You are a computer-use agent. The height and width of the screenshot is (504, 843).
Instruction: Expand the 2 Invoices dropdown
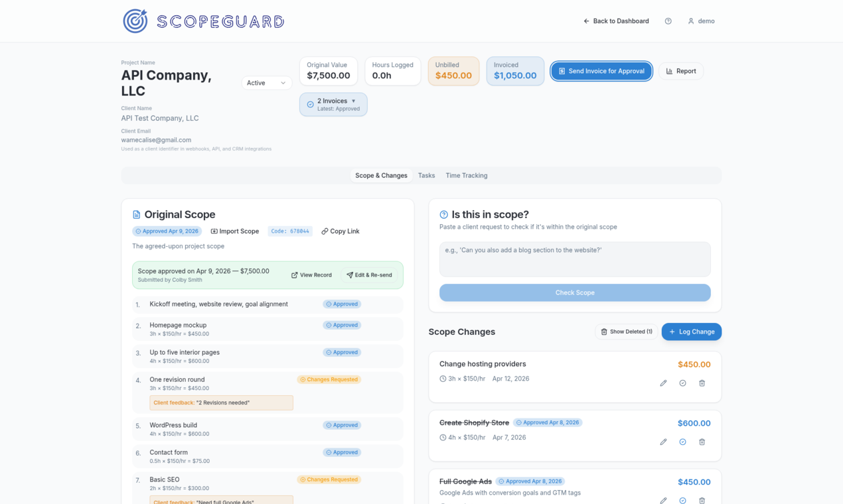point(333,104)
